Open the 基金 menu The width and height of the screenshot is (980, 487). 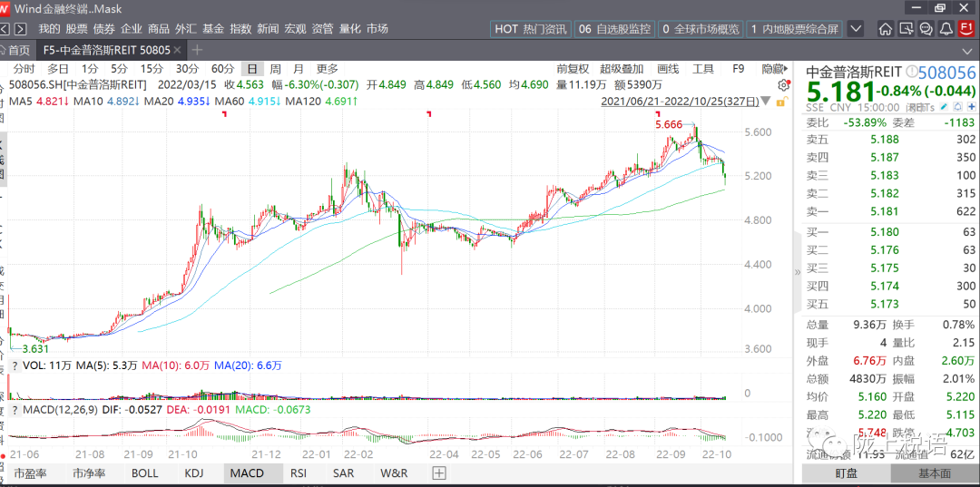tap(213, 29)
